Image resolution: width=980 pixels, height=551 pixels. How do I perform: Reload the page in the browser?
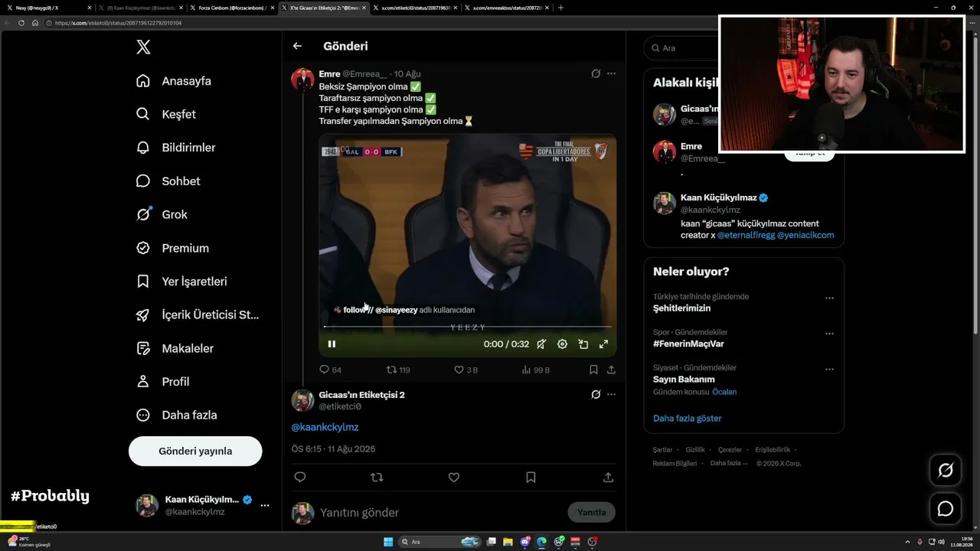pos(21,23)
